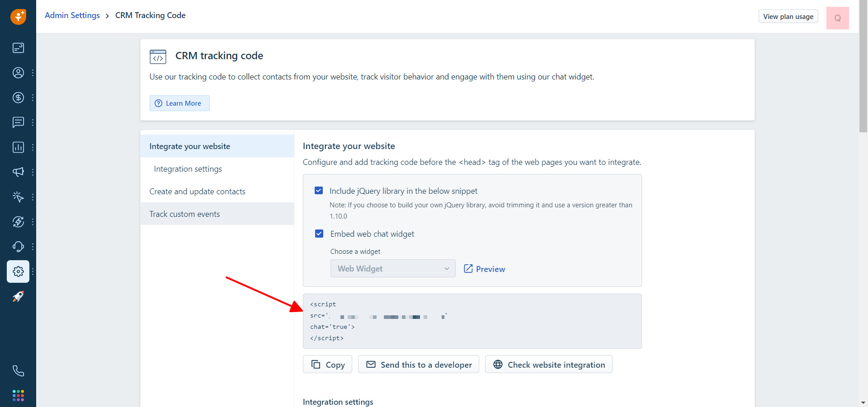
Task: Expand the Admin Settings gear submenu dots
Action: click(33, 271)
